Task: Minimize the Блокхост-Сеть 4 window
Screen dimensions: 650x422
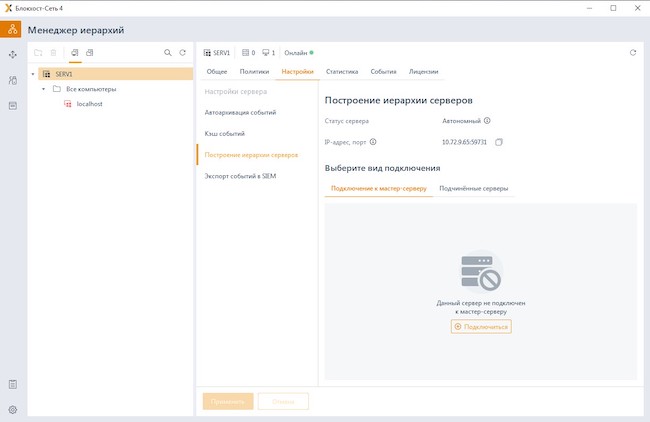Action: 589,8
